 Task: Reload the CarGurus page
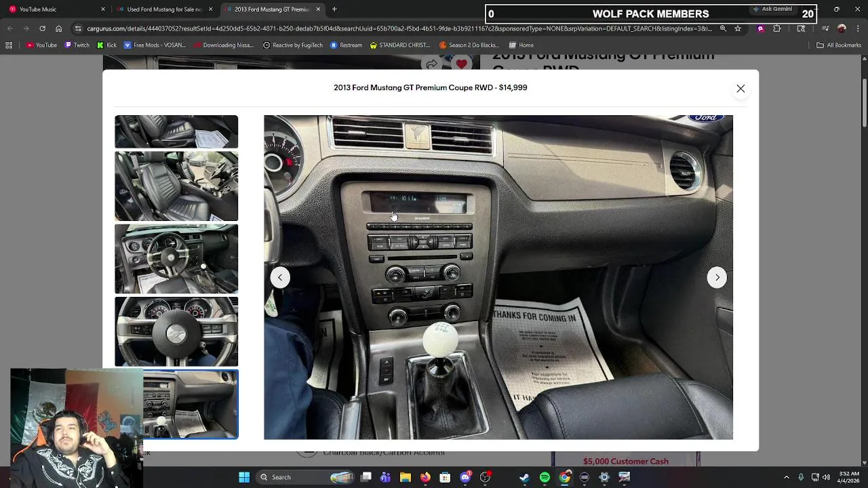42,28
